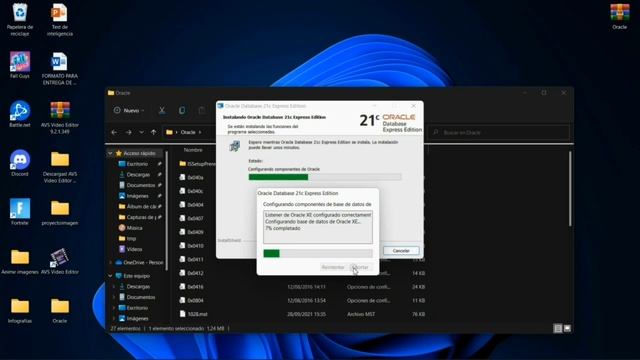Viewport: 640px width, 360px height.
Task: Go up one folder level in Explorer
Action: (153, 132)
